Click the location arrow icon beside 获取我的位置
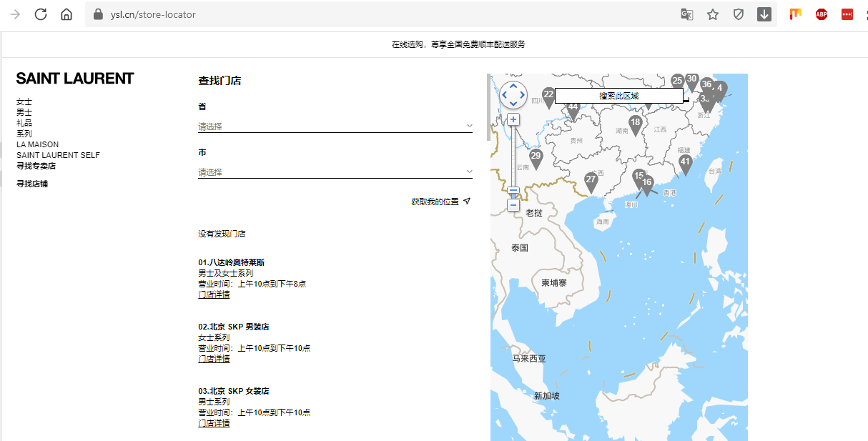Image resolution: width=868 pixels, height=441 pixels. (467, 202)
